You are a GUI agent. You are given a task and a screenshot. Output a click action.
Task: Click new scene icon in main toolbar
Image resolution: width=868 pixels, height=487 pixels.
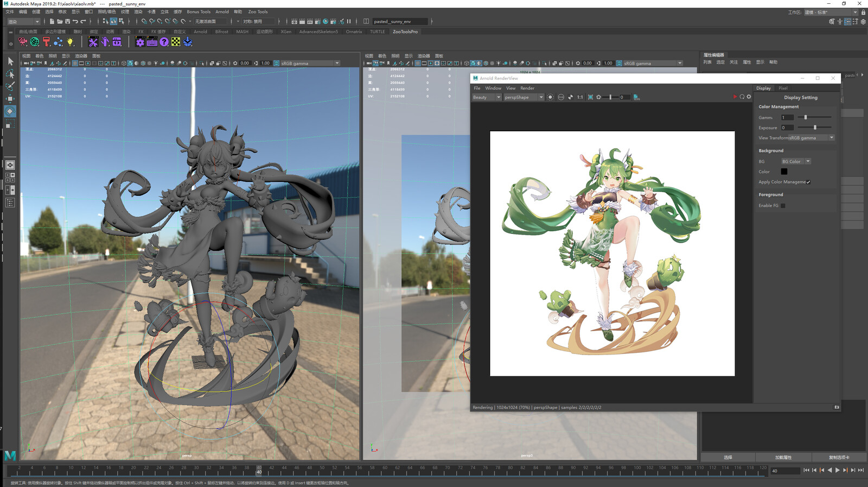52,22
